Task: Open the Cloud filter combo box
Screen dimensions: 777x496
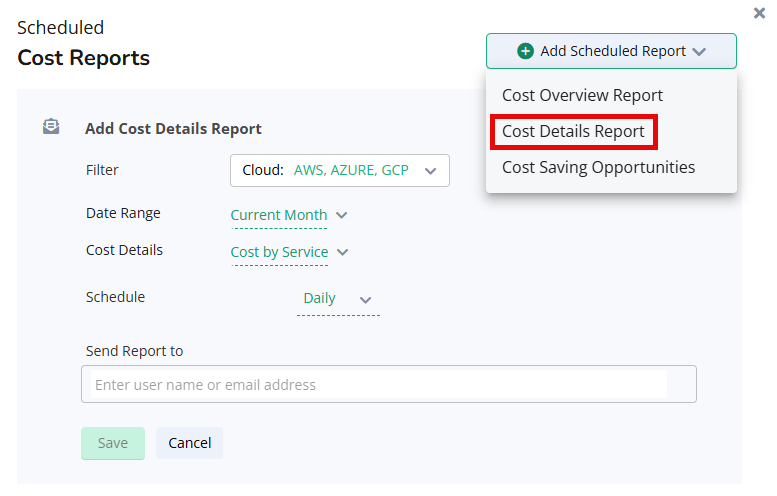Action: (339, 171)
